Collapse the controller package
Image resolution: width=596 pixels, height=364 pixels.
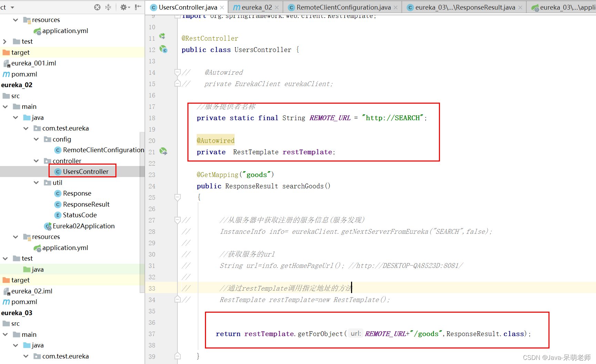click(36, 161)
